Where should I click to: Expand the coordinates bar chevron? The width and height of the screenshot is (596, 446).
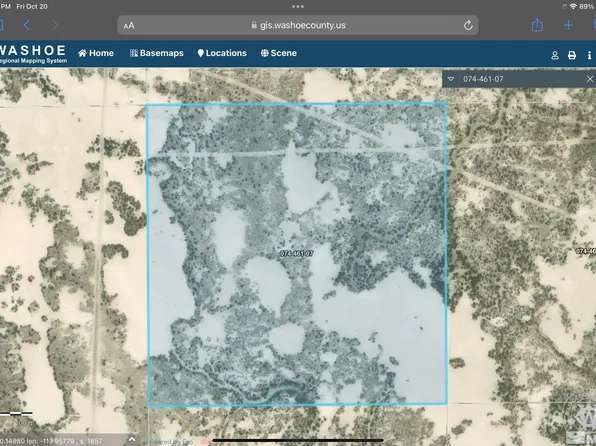(132, 439)
